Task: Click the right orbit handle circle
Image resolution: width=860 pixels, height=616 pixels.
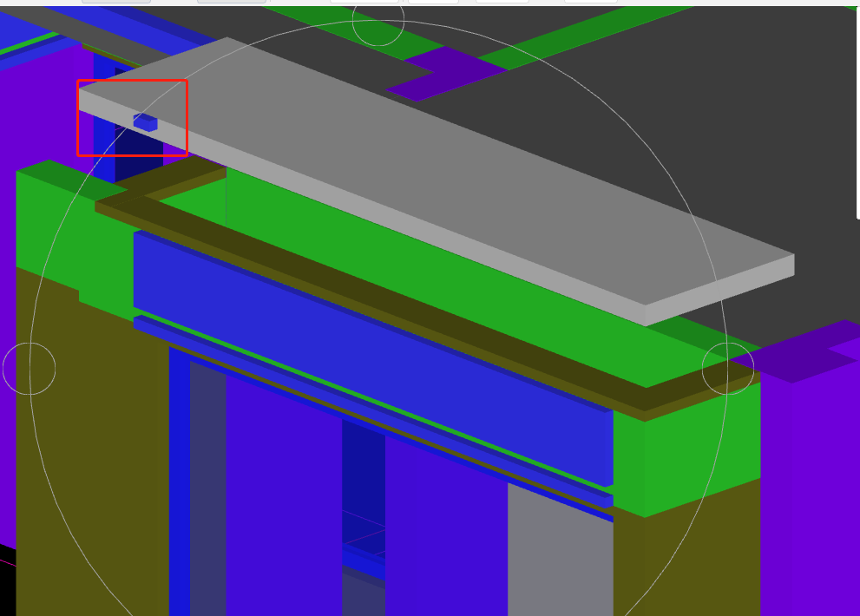Action: pyautogui.click(x=728, y=369)
